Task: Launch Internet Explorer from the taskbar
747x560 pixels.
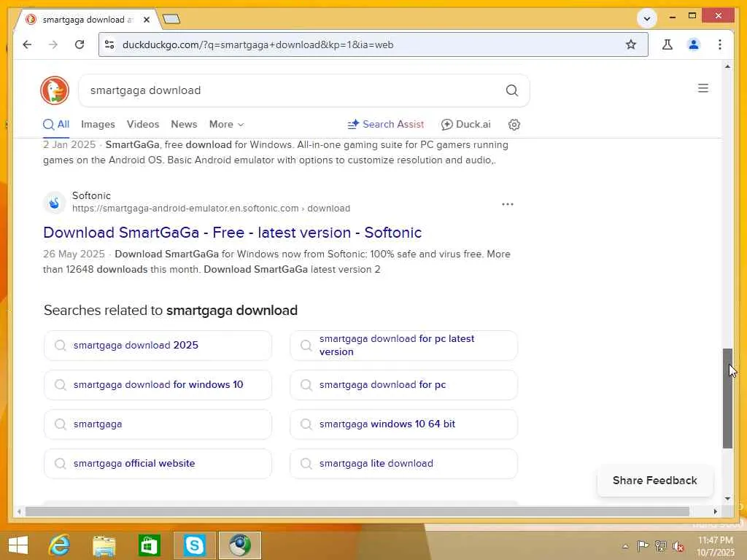Action: pos(60,545)
